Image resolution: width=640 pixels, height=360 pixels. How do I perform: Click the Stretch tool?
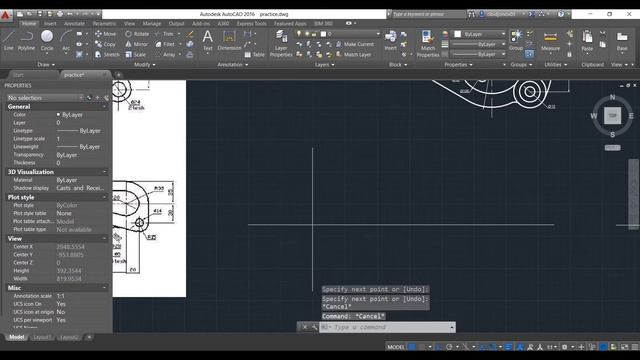[107, 54]
